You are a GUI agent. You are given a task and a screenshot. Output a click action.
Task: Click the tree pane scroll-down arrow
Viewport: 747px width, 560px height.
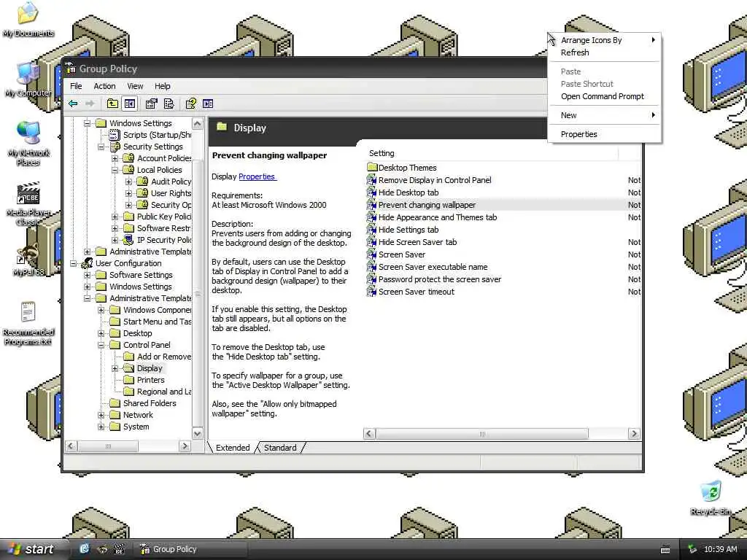tap(197, 433)
